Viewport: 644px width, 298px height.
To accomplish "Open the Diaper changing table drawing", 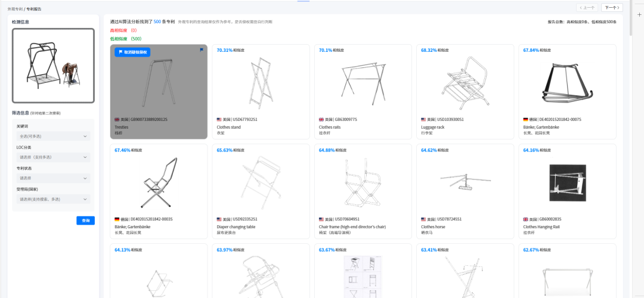I will (261, 183).
